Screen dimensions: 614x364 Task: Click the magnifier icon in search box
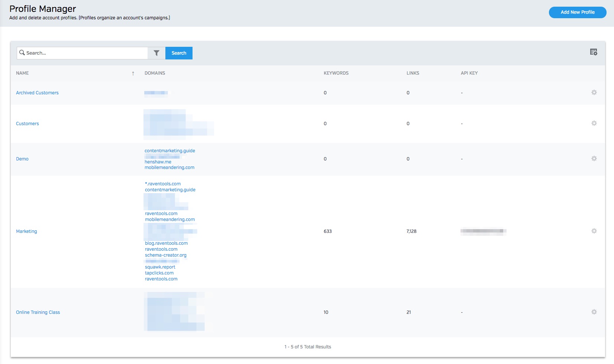[22, 53]
